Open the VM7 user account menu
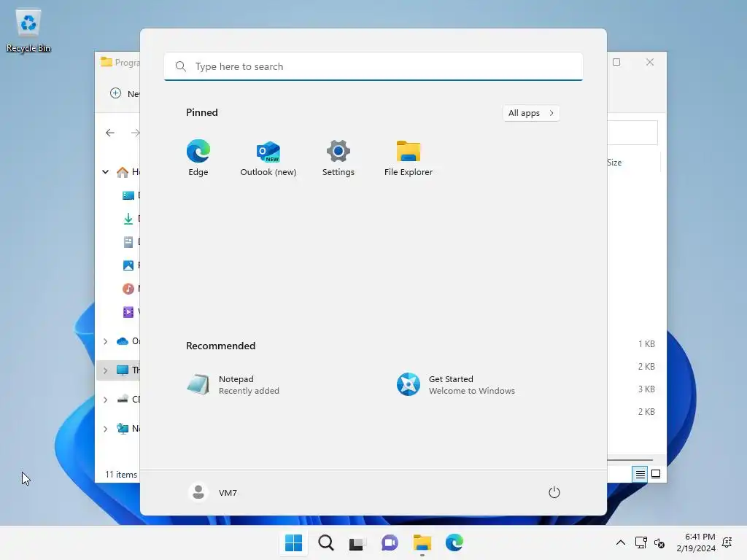Screen dimensions: 747x560 coord(213,492)
